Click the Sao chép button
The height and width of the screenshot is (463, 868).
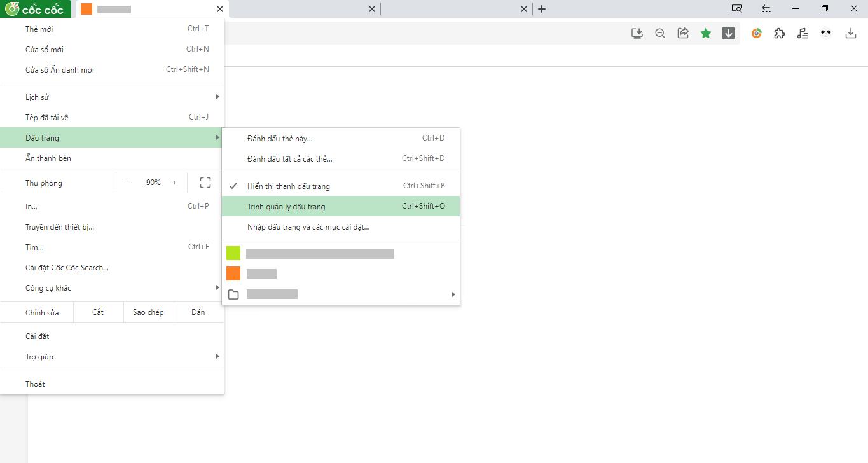[x=148, y=312]
